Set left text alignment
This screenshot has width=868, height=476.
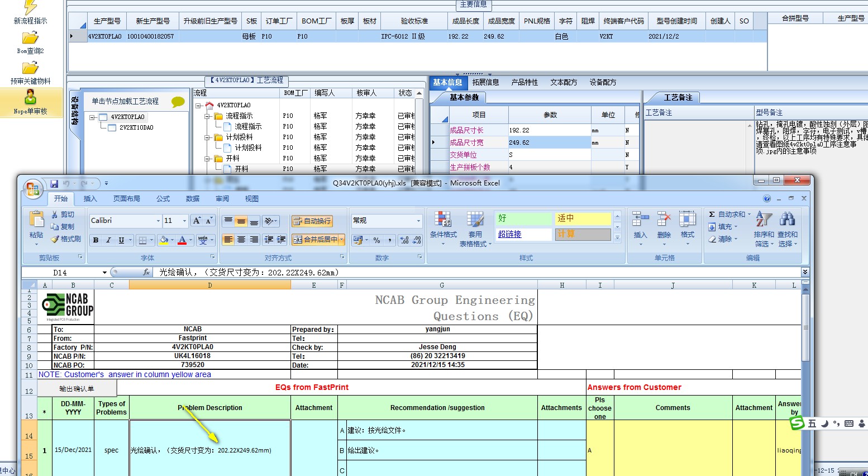point(228,240)
